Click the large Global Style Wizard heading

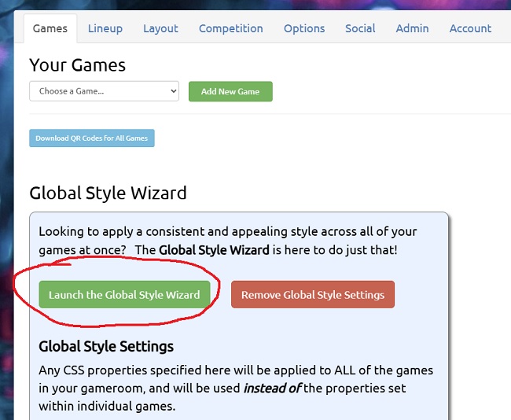pyautogui.click(x=108, y=193)
